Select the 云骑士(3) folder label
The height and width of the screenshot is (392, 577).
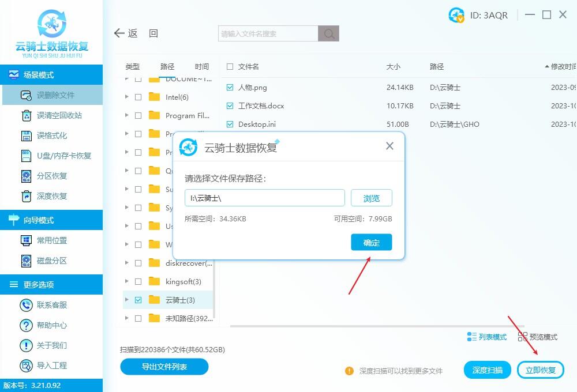coord(180,300)
